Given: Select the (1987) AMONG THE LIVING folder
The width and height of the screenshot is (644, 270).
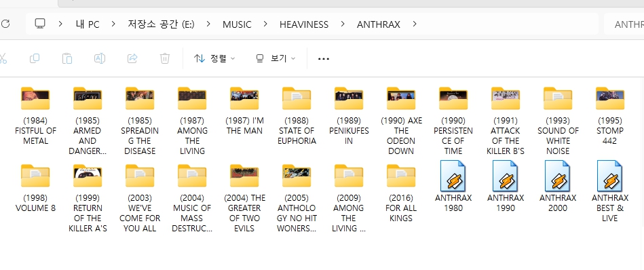Looking at the screenshot, I should (192, 121).
